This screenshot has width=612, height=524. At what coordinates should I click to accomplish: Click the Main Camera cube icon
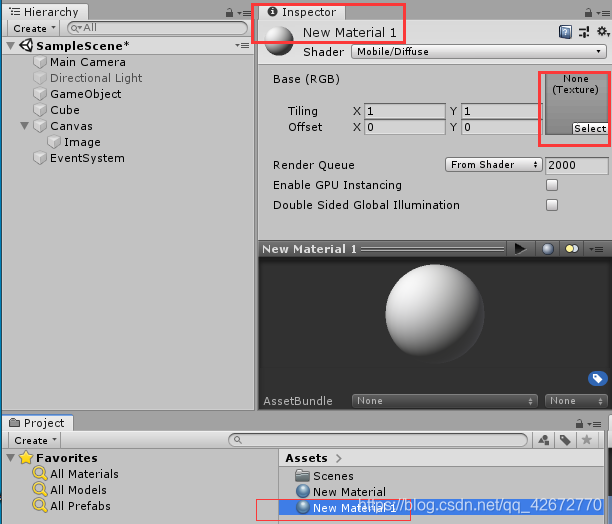[x=40, y=62]
